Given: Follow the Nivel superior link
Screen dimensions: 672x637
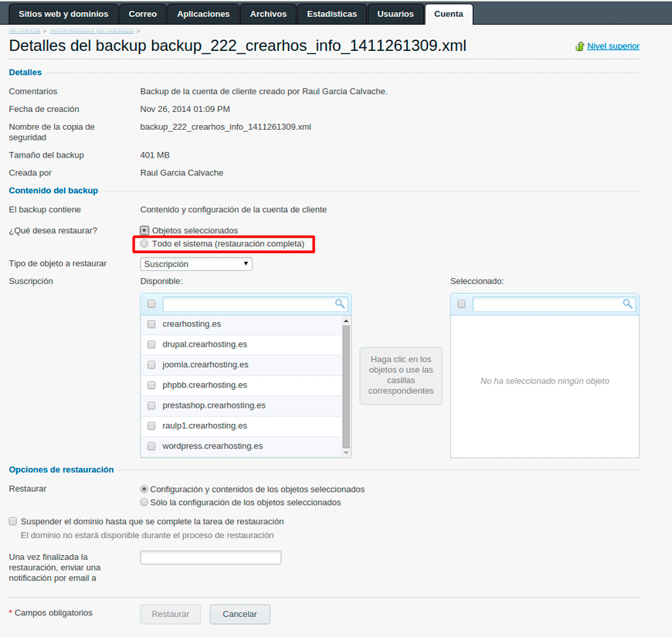Looking at the screenshot, I should pyautogui.click(x=613, y=46).
